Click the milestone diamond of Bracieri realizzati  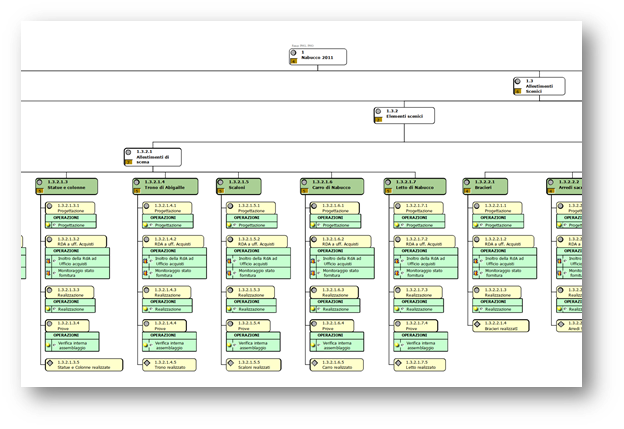pyautogui.click(x=476, y=325)
